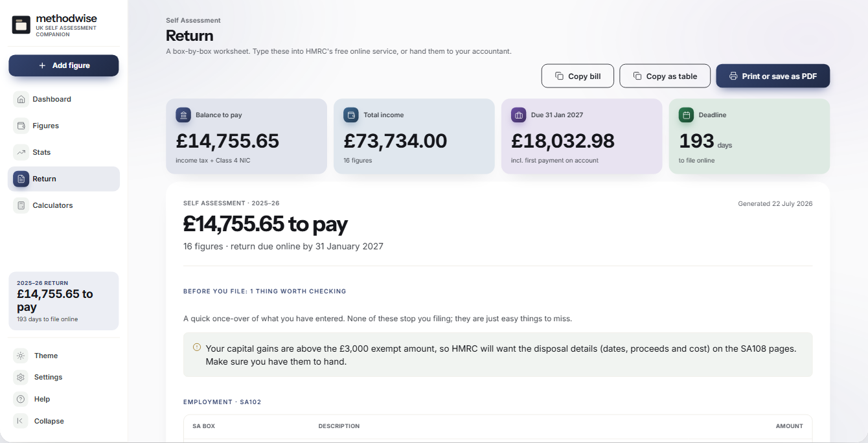The image size is (868, 443).
Task: Click the briefcase icon on the Due 31 Jan 2027 card
Action: (518, 115)
